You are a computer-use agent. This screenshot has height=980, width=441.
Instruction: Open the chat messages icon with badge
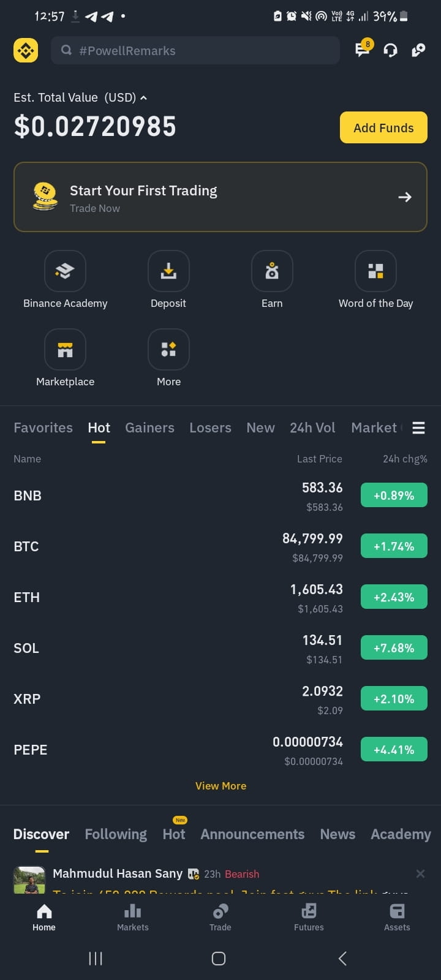point(363,49)
